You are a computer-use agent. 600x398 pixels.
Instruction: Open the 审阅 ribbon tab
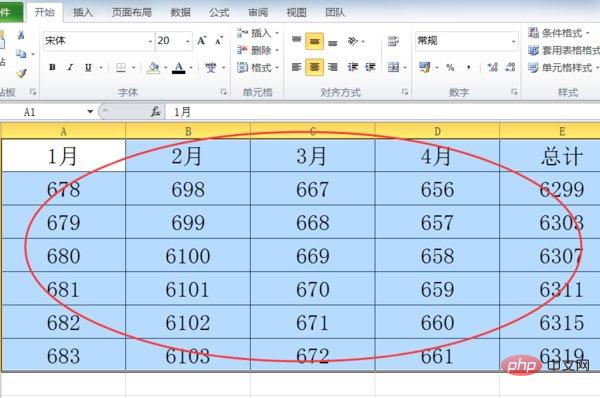258,12
